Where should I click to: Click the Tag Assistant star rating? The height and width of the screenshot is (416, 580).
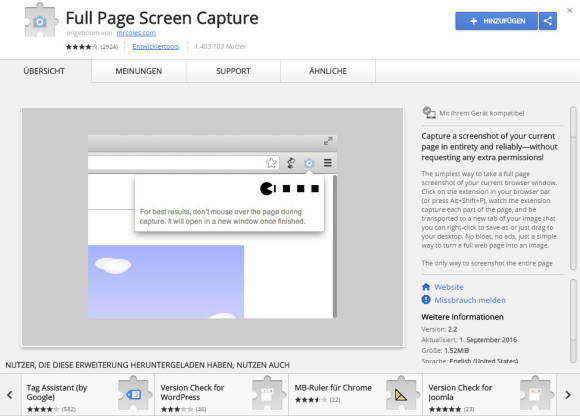pos(43,409)
